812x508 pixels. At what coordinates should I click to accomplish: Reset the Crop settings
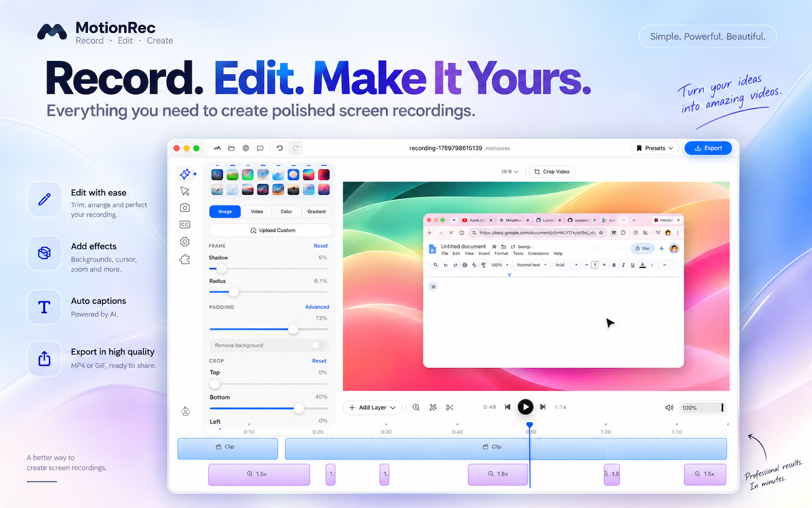(x=319, y=361)
